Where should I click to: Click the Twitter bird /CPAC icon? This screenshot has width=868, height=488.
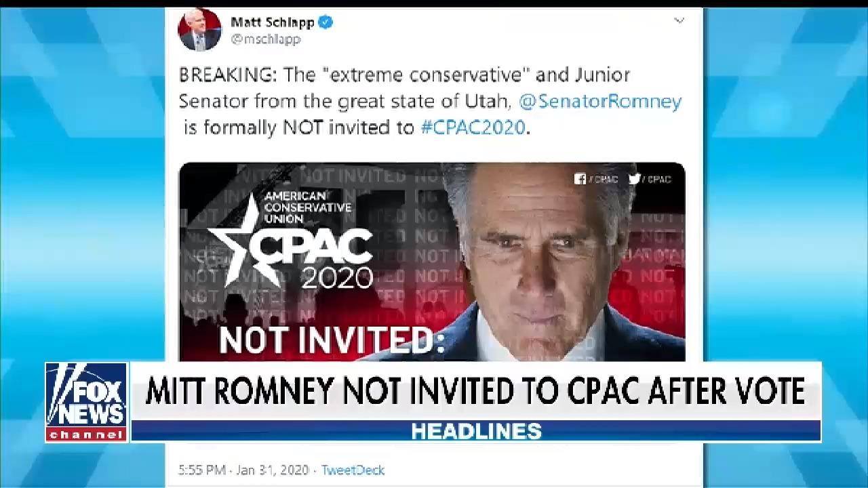[650, 179]
